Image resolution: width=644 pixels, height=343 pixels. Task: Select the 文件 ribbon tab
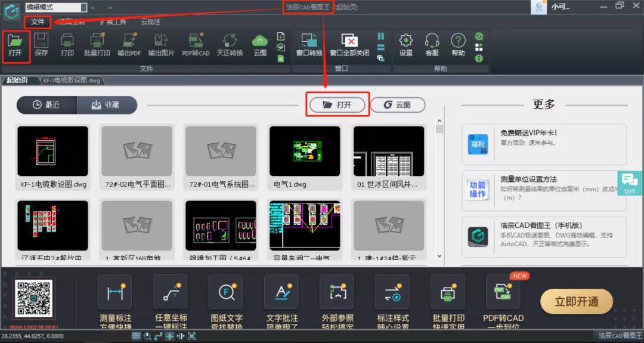coord(38,21)
